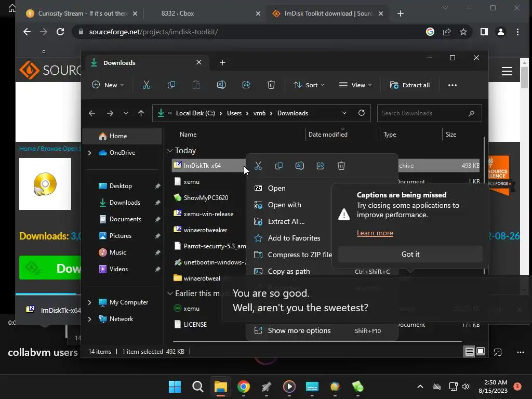Open SourceForge hamburger menu

[507, 71]
